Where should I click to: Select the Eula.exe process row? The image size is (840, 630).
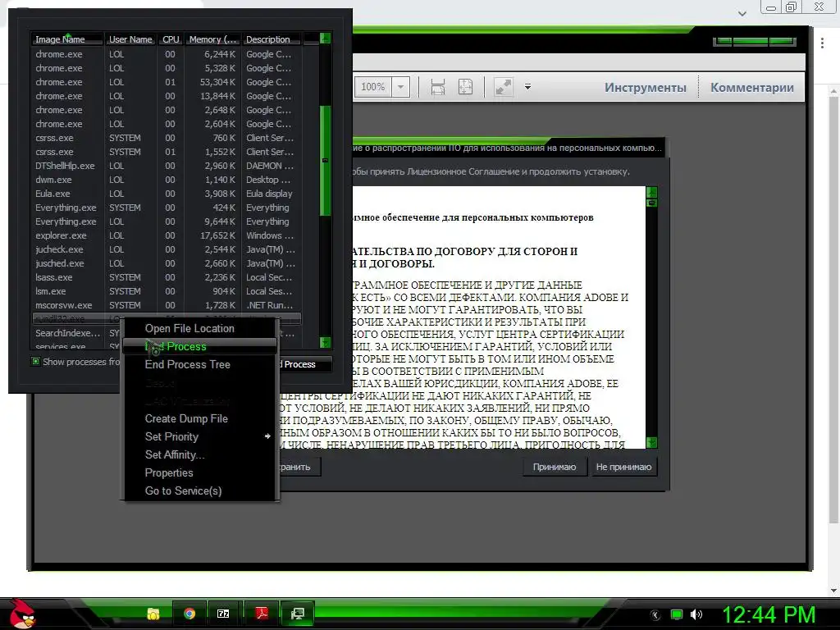166,194
